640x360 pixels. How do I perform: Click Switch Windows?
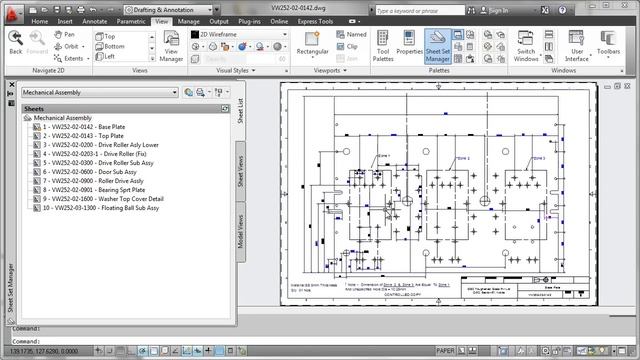click(x=526, y=46)
